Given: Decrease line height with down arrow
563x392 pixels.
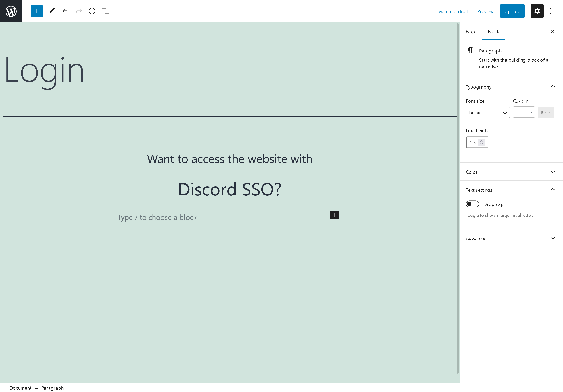Looking at the screenshot, I should (481, 144).
